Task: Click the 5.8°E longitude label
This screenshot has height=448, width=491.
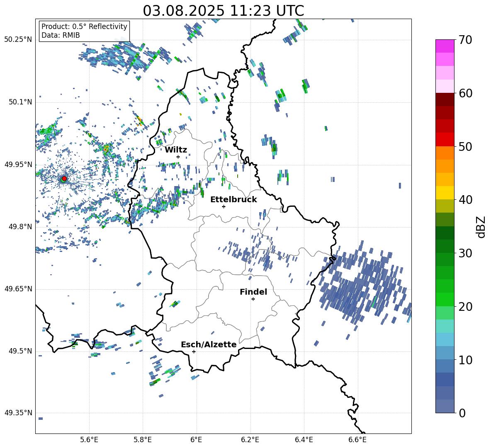Action: pos(143,440)
